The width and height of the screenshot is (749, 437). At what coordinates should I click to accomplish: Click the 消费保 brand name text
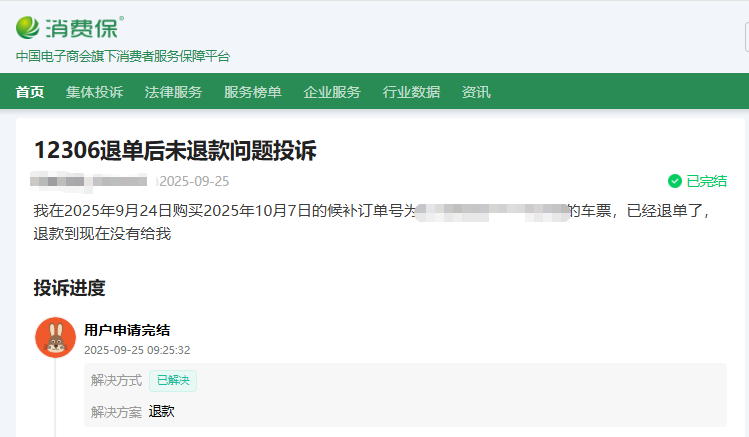(82, 29)
